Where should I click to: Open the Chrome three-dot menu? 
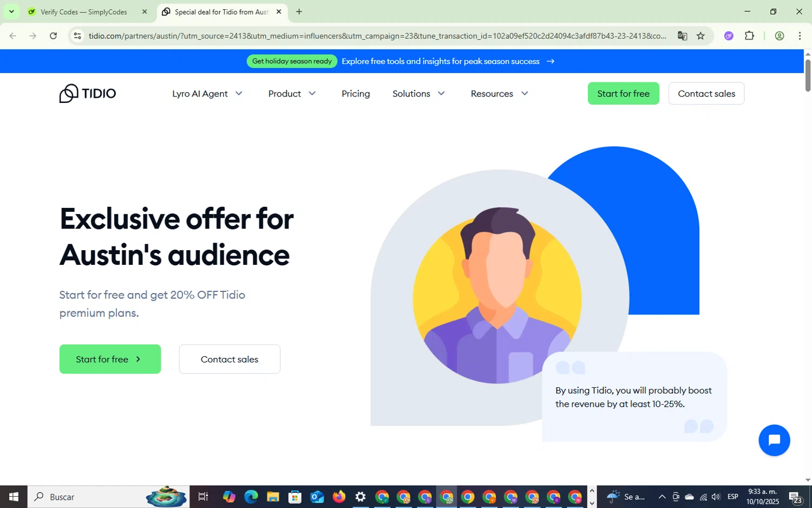[x=800, y=36]
